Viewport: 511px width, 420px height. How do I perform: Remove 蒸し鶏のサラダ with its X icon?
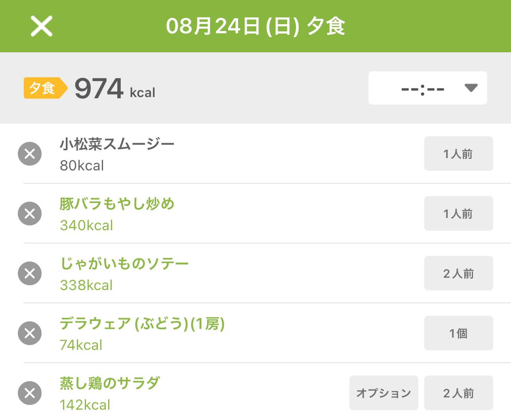[x=30, y=393]
